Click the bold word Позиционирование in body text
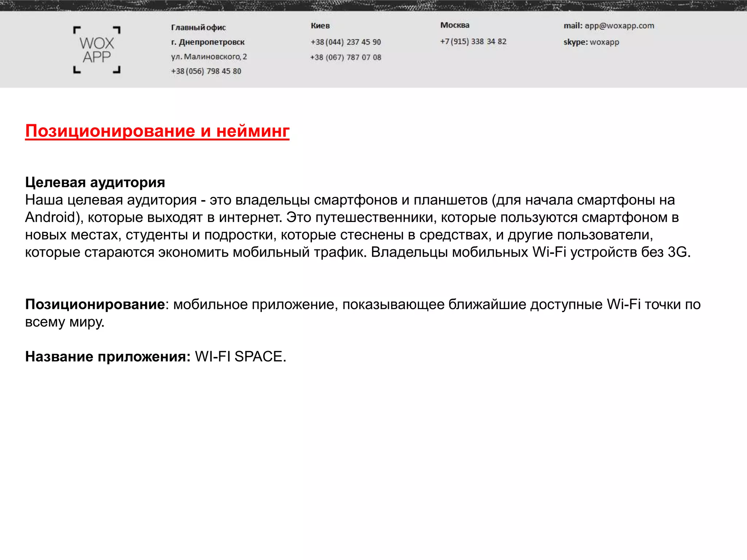 tap(95, 304)
